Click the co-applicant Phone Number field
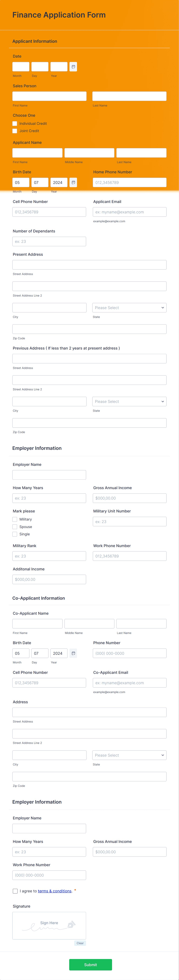This screenshot has width=179, height=980. point(130,653)
